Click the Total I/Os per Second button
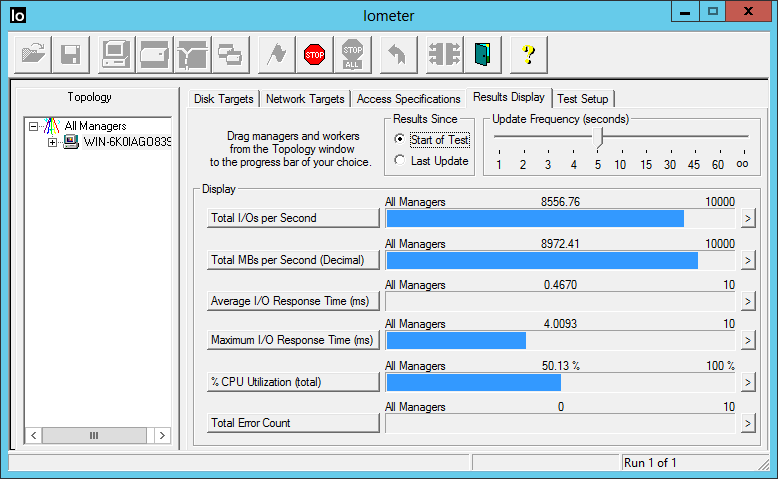 click(x=293, y=218)
